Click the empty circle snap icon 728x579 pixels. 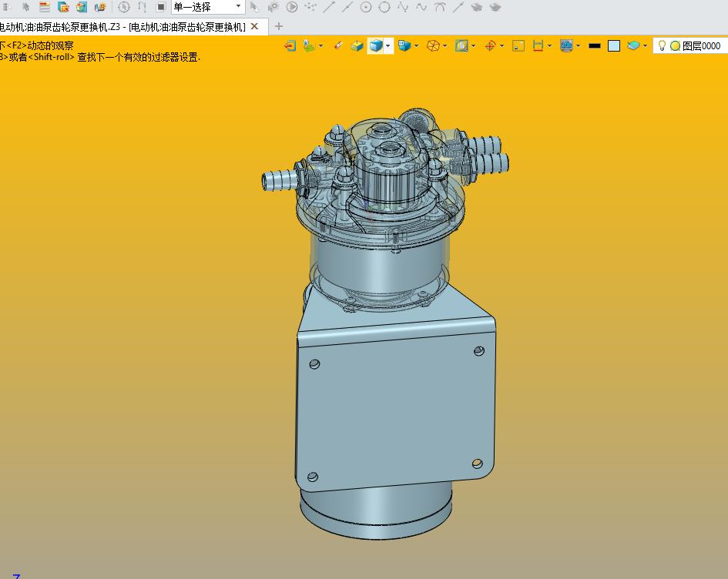384,7
